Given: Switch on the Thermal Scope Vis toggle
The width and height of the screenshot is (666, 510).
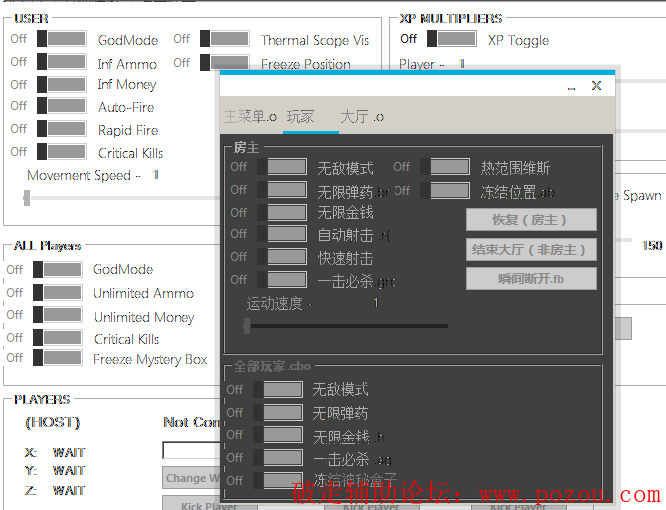Looking at the screenshot, I should coord(224,39).
